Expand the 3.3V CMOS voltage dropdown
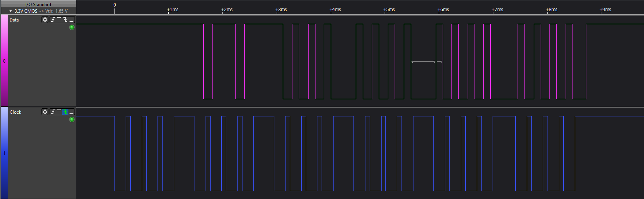The height and width of the screenshot is (199, 644). pos(11,11)
